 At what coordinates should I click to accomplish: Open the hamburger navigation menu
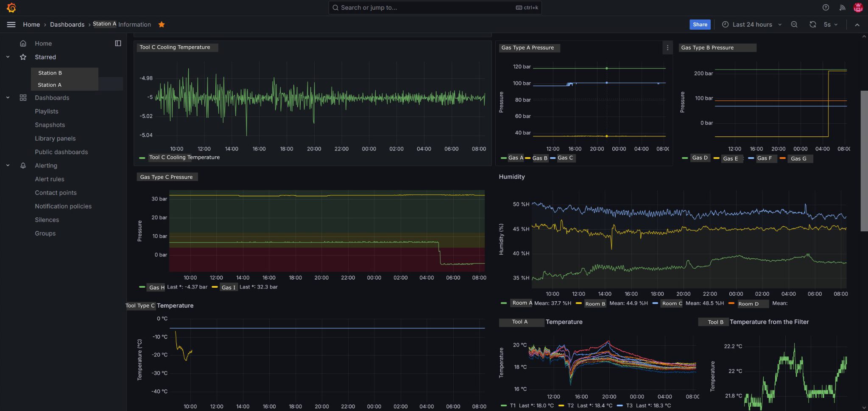coord(11,25)
